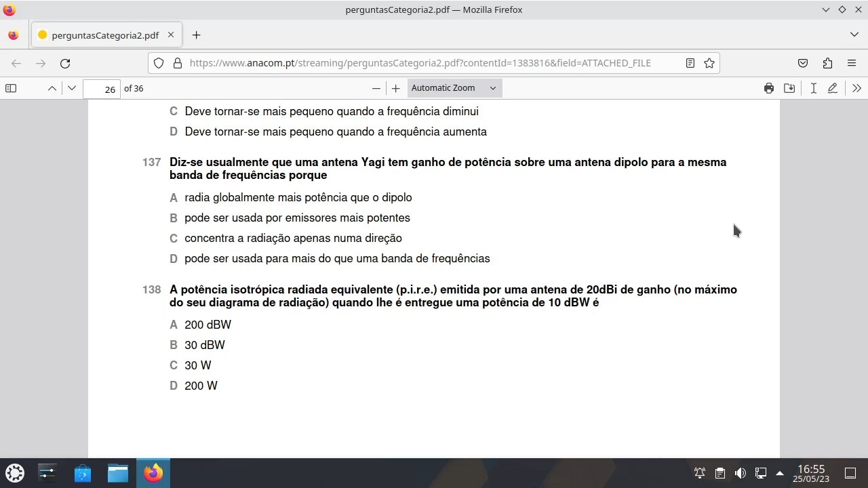Save page to Pocket
The image size is (868, 488).
[803, 63]
